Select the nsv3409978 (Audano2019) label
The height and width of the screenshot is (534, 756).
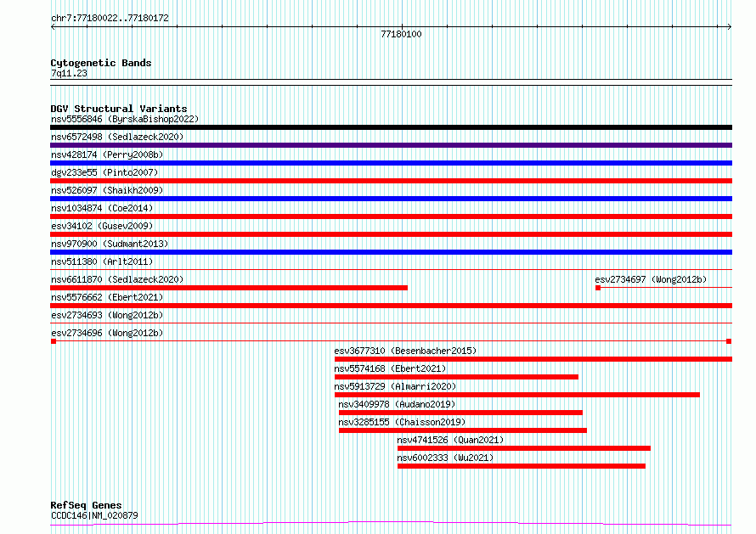[397, 404]
